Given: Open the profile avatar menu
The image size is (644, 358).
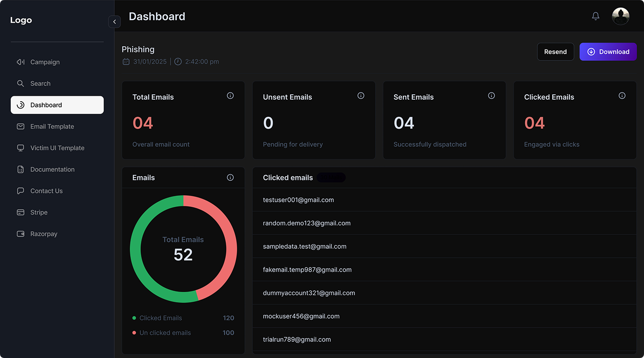Looking at the screenshot, I should pos(620,16).
